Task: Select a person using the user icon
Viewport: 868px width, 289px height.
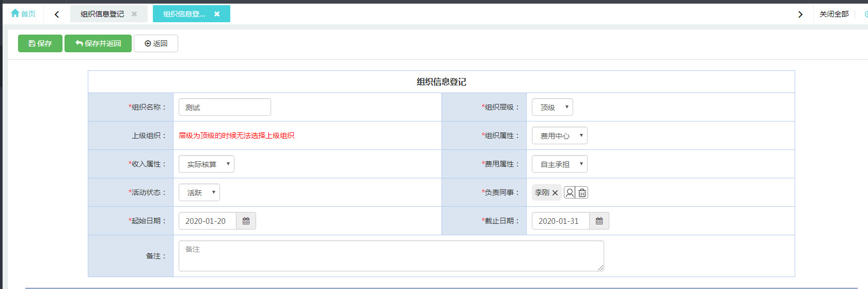Action: [570, 192]
